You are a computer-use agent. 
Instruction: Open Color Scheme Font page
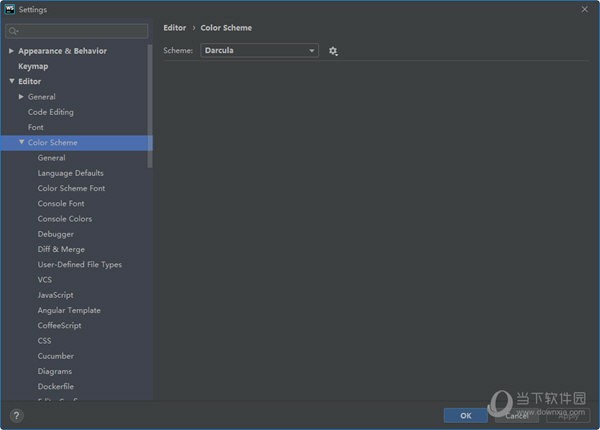click(x=71, y=188)
